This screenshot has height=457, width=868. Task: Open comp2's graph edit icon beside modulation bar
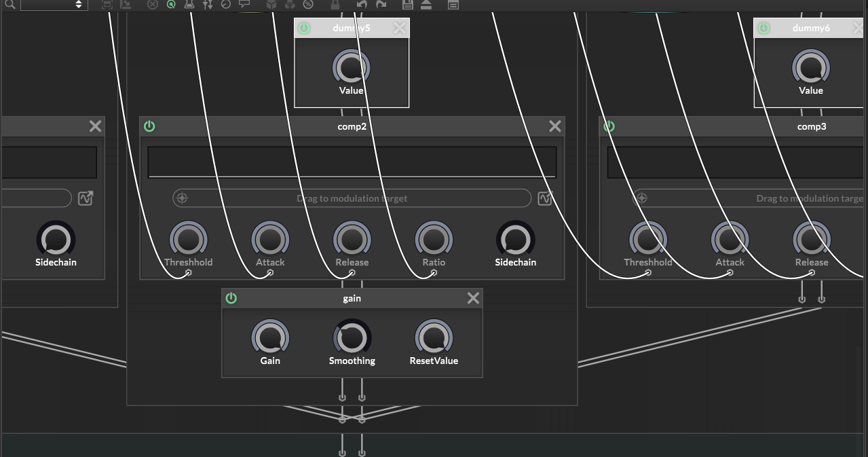(x=544, y=198)
